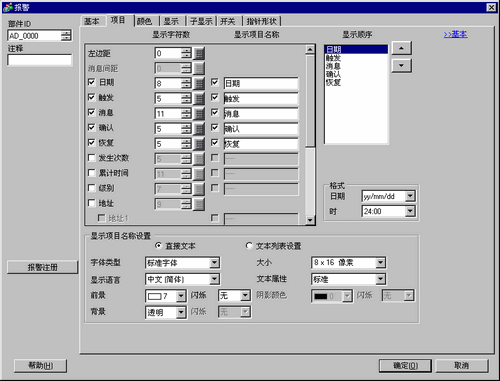This screenshot has height=381, width=500.
Task: Enable the 发生次数 checkbox
Action: coord(92,158)
